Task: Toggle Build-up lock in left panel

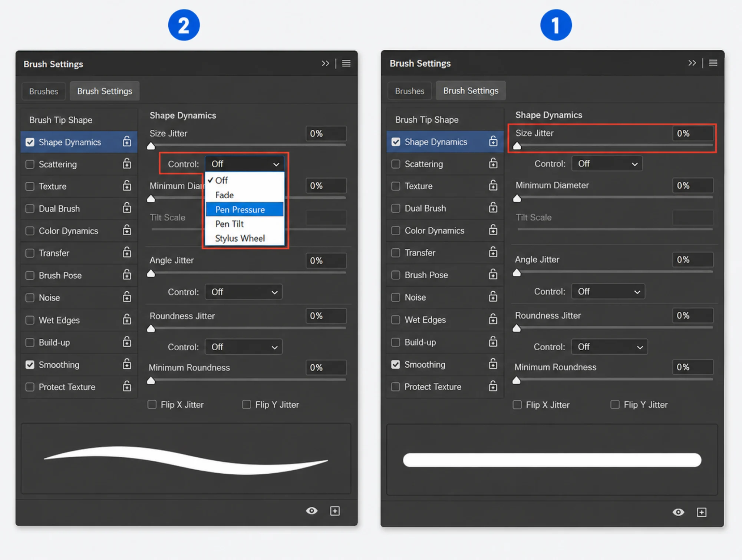Action: (x=127, y=342)
